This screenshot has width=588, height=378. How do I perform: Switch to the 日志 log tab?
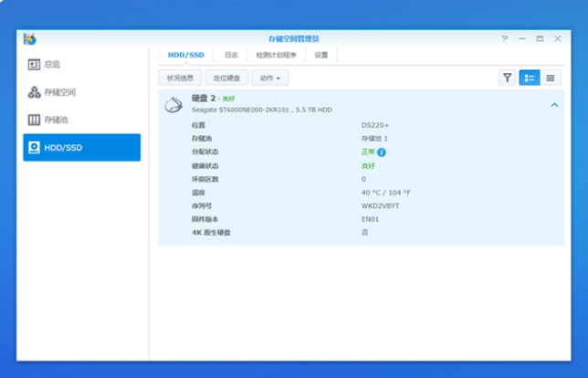click(x=232, y=55)
